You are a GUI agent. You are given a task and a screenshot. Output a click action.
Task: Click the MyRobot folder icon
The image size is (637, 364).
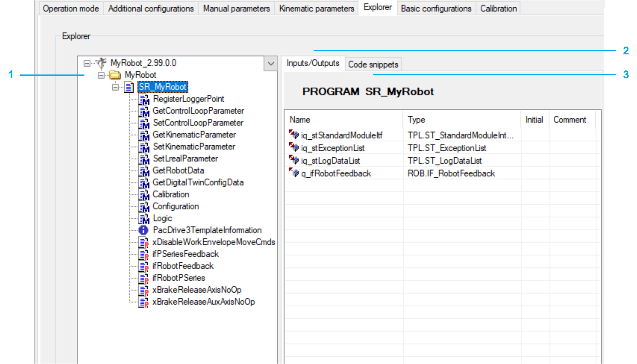coord(115,75)
